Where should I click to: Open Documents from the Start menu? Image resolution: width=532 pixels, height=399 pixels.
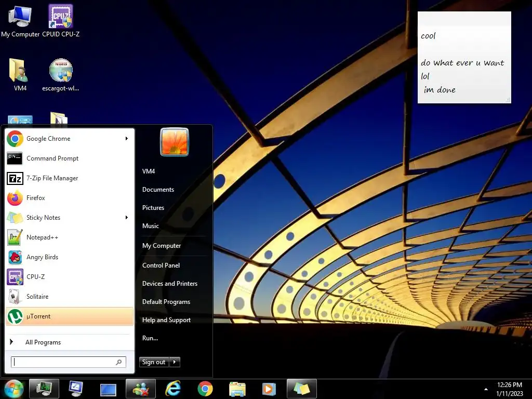158,190
